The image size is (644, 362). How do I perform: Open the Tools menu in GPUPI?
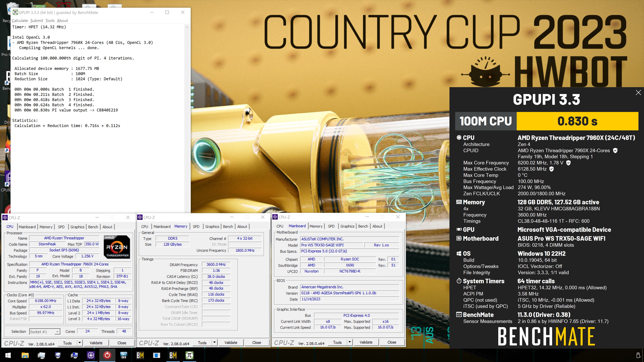[x=50, y=20]
